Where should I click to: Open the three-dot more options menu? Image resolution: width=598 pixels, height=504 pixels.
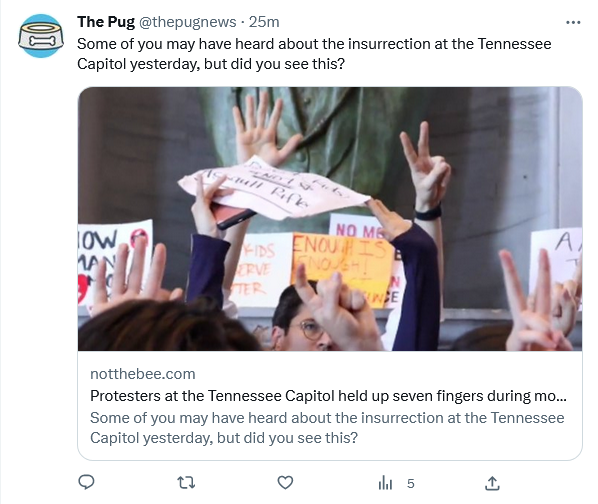coord(573,23)
